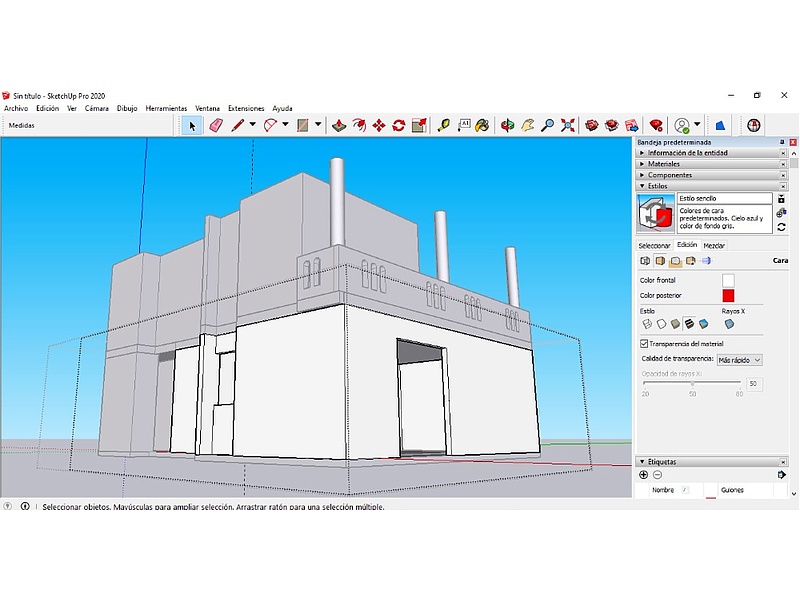This screenshot has height=600, width=800.
Task: Activate the Orbit tool
Action: coord(507,125)
